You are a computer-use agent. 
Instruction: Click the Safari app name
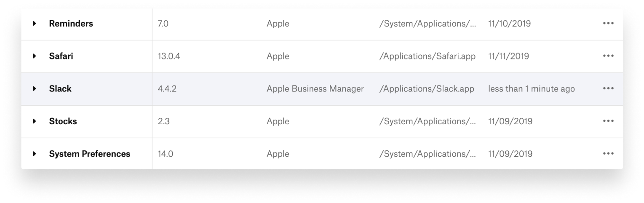[61, 56]
